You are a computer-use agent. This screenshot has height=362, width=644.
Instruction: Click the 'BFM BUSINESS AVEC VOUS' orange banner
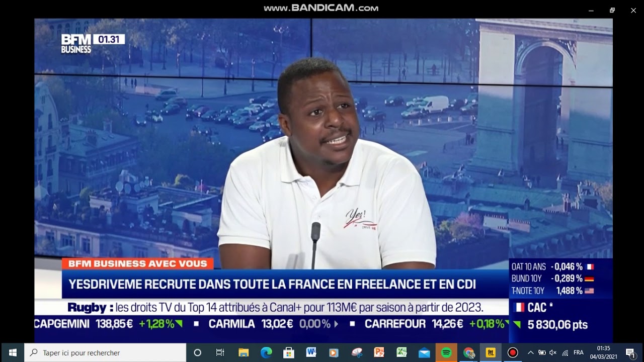point(138,263)
